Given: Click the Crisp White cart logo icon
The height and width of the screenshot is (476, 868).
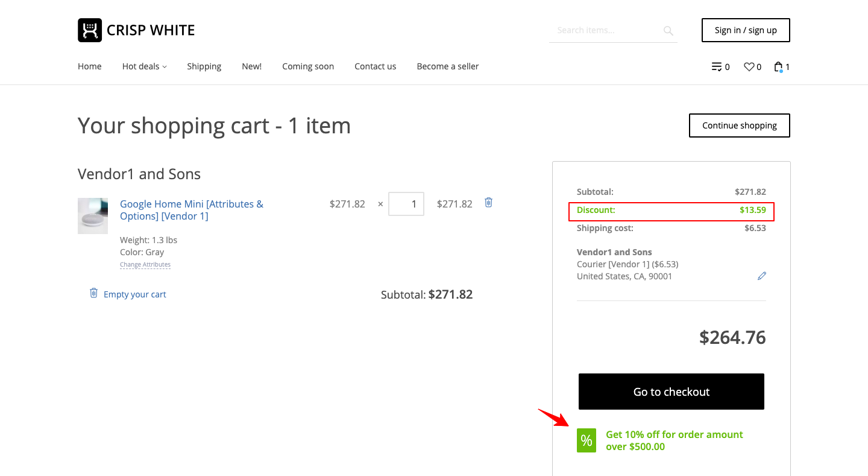Looking at the screenshot, I should tap(90, 30).
